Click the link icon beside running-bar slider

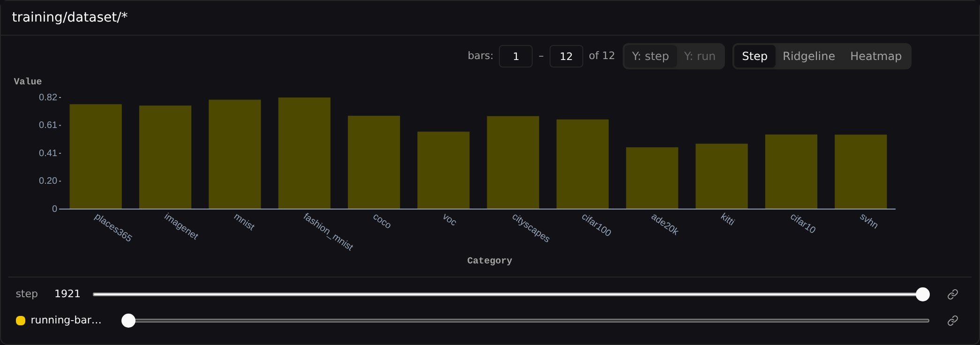point(952,321)
